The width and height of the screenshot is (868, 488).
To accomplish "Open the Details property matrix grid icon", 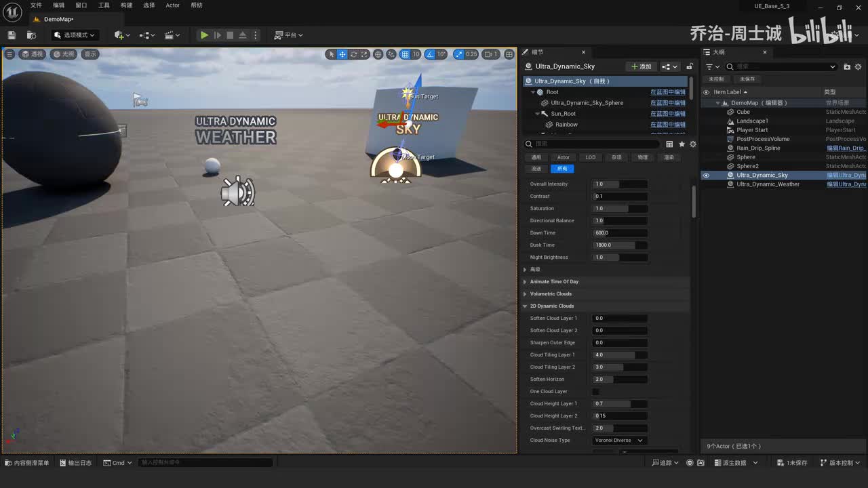I will [669, 144].
